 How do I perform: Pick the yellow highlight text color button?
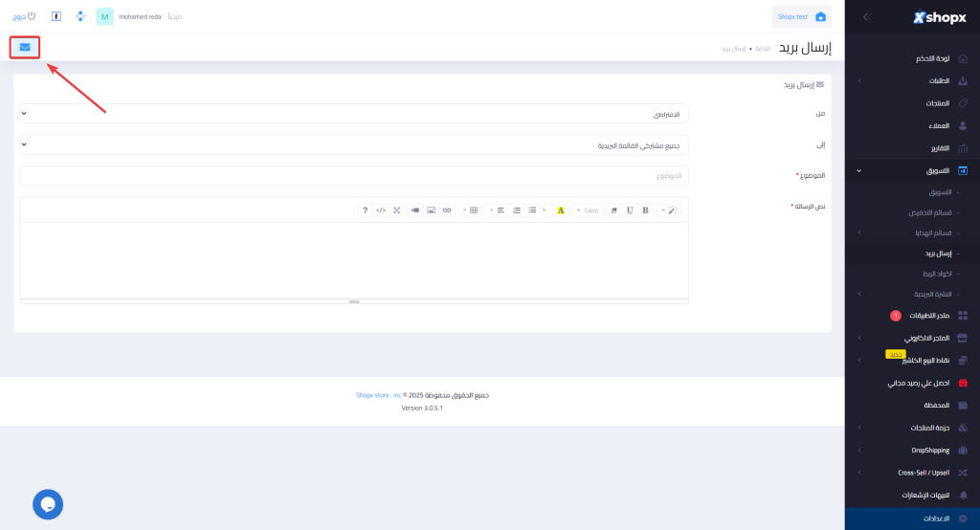[561, 210]
